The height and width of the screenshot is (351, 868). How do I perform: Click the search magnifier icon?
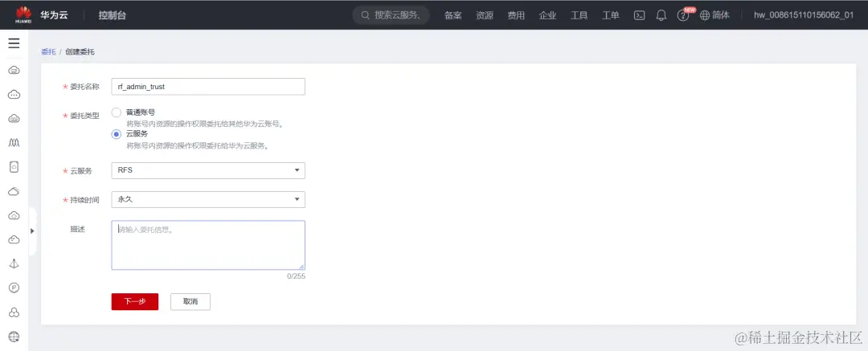pos(366,15)
